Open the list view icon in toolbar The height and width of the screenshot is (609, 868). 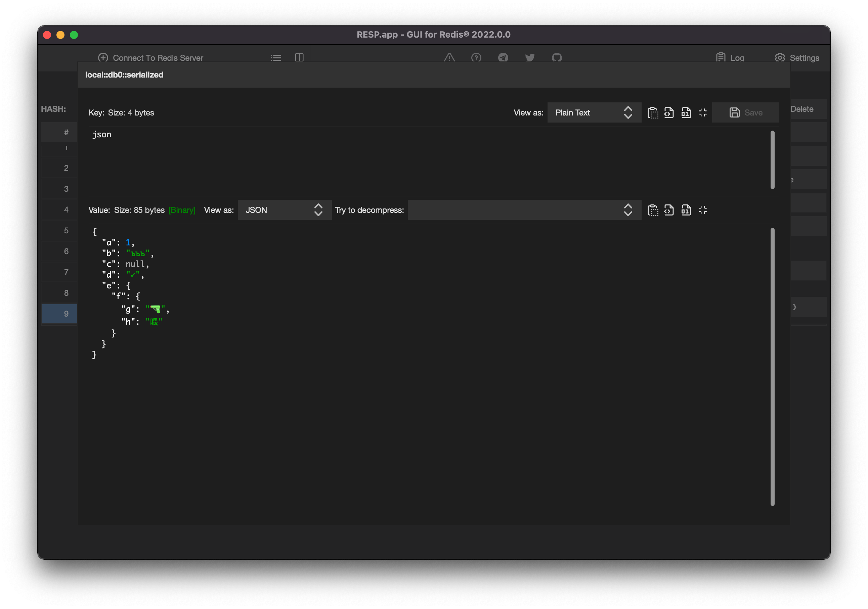(276, 58)
